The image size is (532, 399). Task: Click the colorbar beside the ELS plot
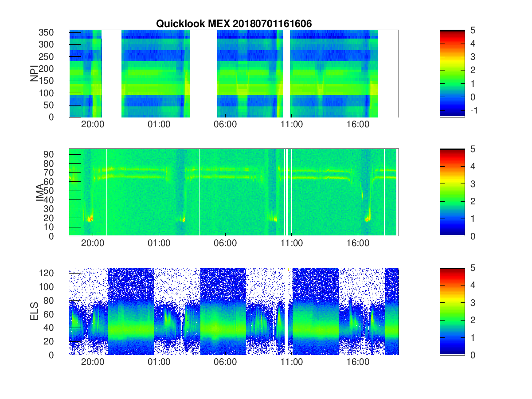click(x=452, y=311)
